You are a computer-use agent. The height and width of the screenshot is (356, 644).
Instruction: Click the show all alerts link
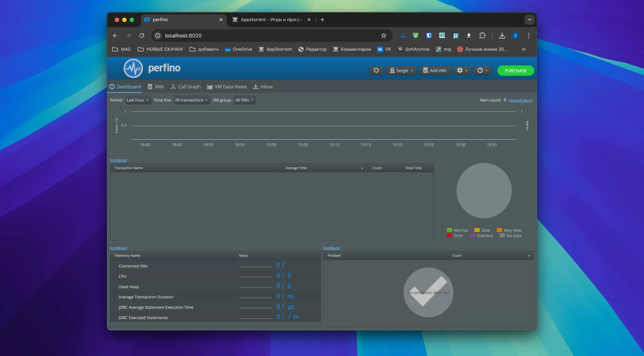pos(520,100)
